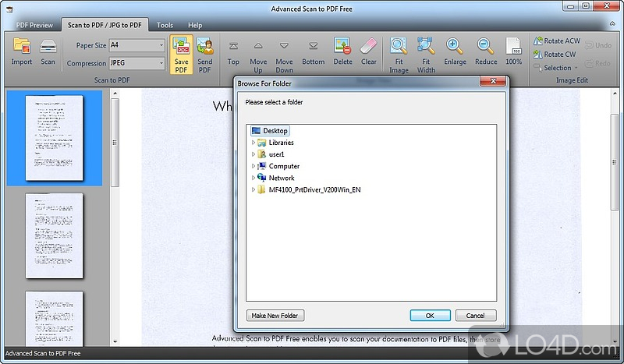Open the Tools tab

(165, 25)
